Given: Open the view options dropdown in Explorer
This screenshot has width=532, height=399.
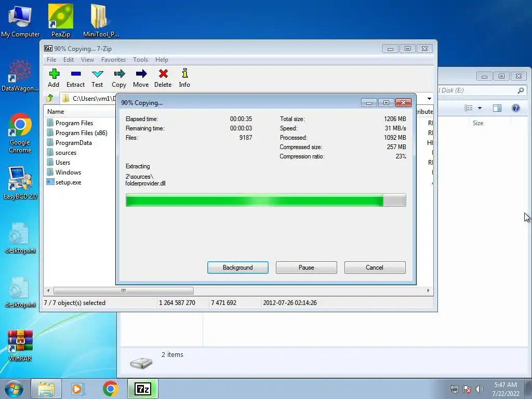Looking at the screenshot, I should pos(480,108).
